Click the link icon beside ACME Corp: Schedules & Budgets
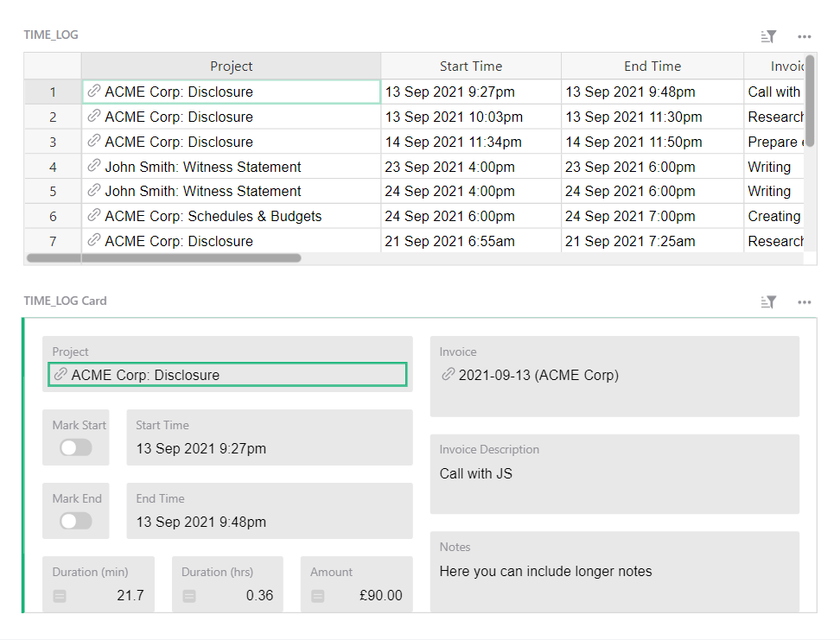Screen dimensions: 840x640 [93, 216]
